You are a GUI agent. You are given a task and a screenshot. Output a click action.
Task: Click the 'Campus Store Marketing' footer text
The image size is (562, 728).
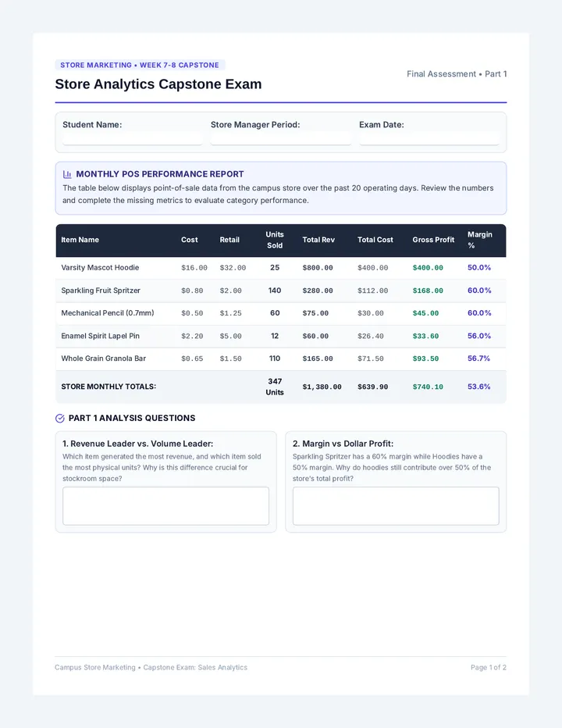click(95, 667)
